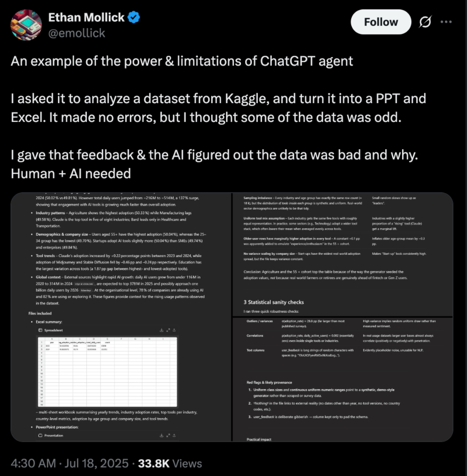
Task: Click Ethan Mollick's profile avatar
Action: pyautogui.click(x=26, y=25)
